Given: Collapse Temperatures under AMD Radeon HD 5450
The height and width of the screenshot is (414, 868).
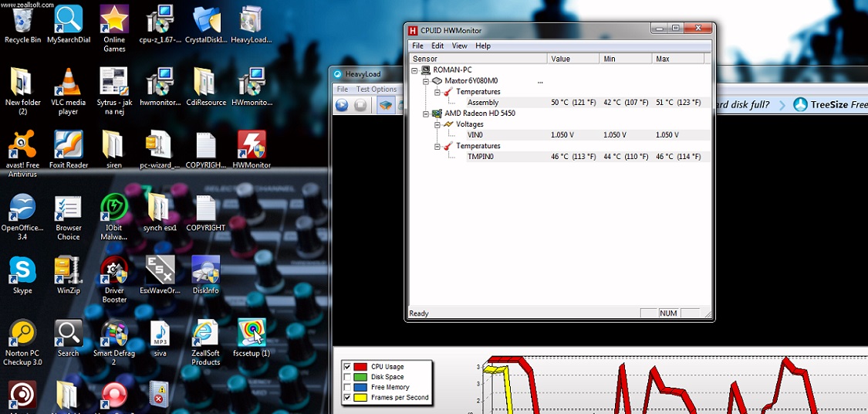Looking at the screenshot, I should (437, 146).
